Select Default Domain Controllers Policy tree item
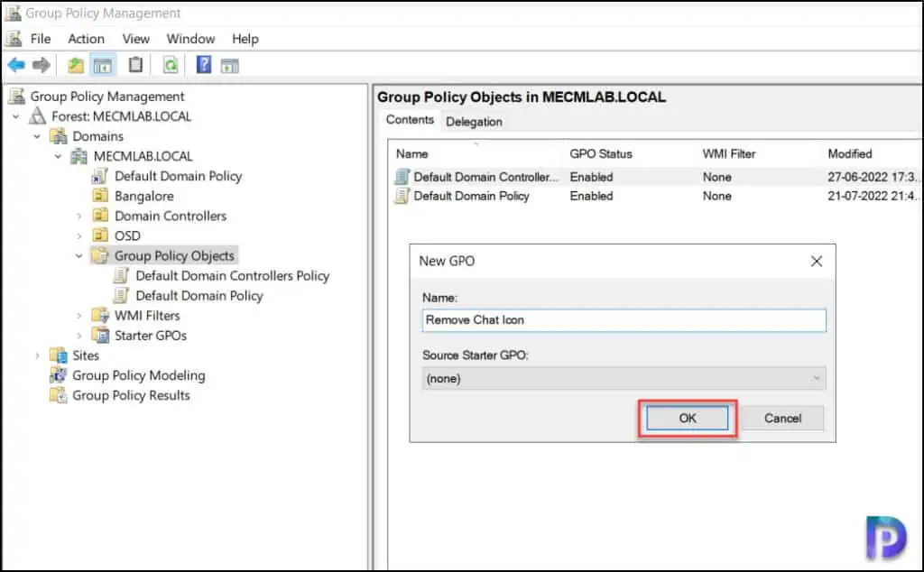 pyautogui.click(x=232, y=276)
